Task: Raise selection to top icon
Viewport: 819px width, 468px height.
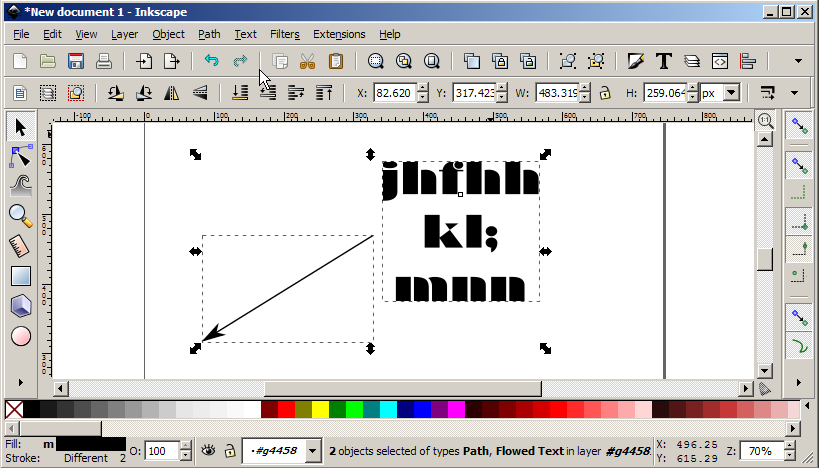Action: [x=324, y=93]
